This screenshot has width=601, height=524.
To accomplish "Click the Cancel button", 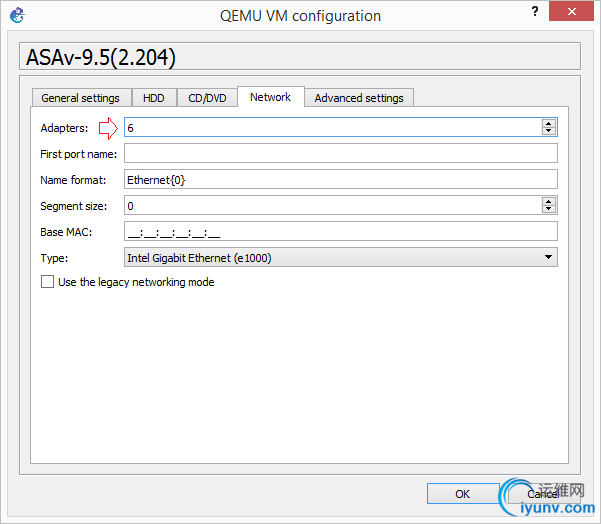I will coord(543,494).
